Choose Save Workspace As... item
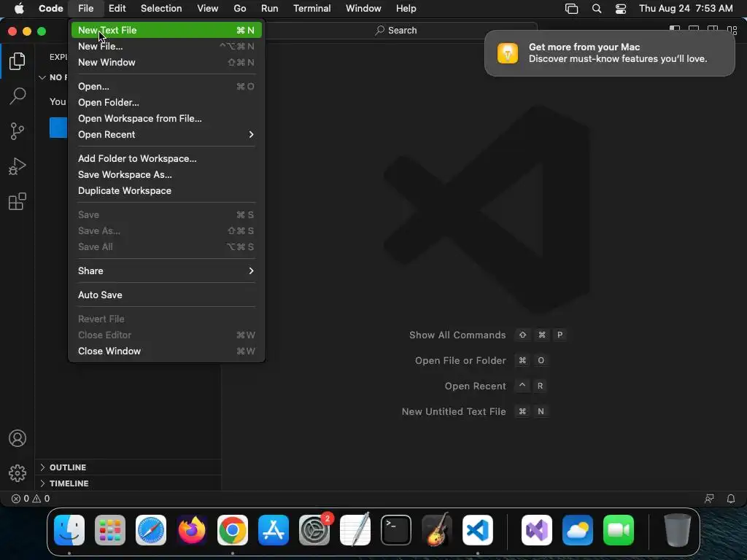This screenshot has height=560, width=747. [166, 175]
